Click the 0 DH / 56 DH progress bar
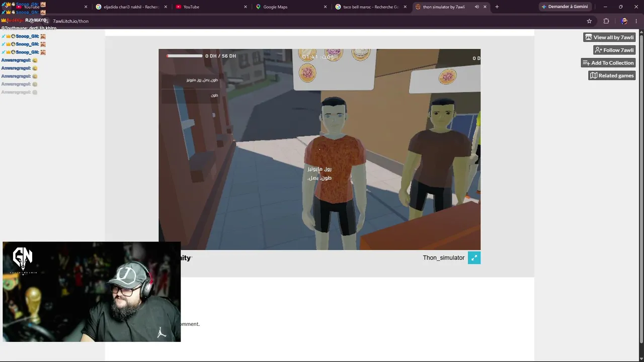 click(185, 56)
